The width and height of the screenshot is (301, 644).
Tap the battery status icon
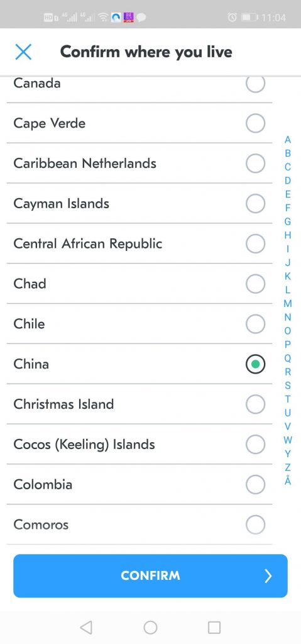[249, 17]
